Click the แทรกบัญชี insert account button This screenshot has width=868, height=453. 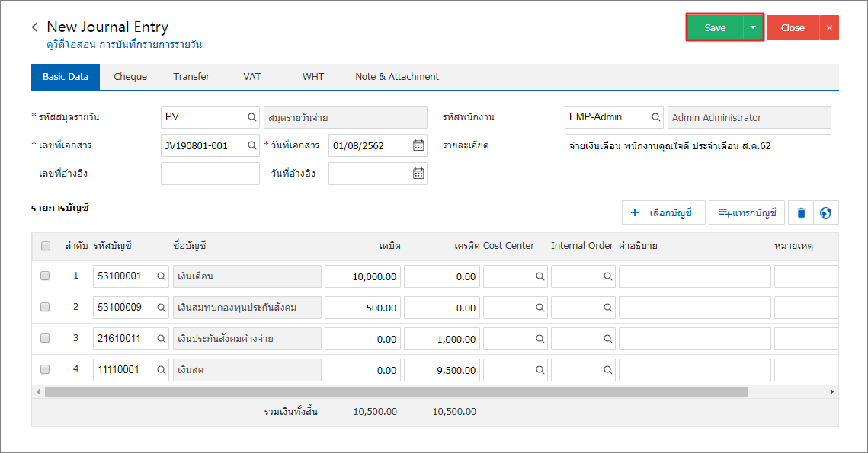[747, 212]
